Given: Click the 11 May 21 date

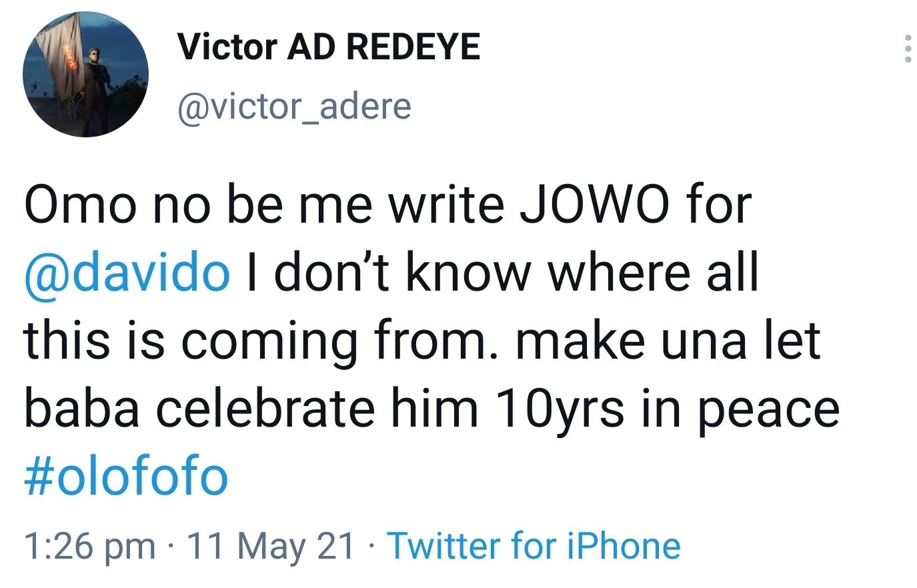Looking at the screenshot, I should pos(270,545).
